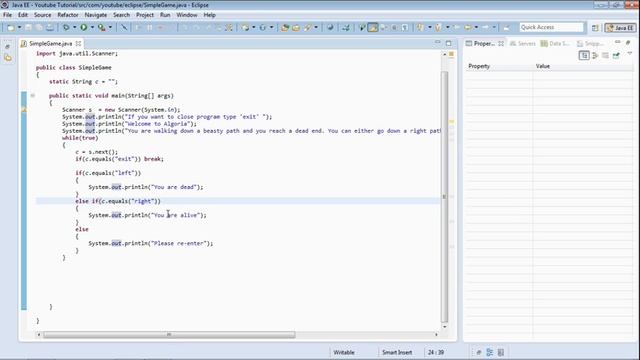The image size is (640, 360).
Task: Click the top minimized view icon on left sidebar
Action: [x=7, y=47]
